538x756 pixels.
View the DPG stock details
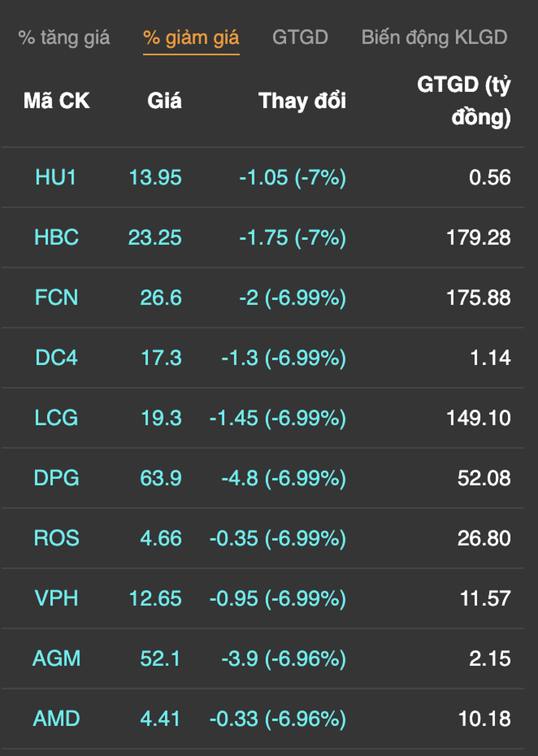pyautogui.click(x=56, y=478)
